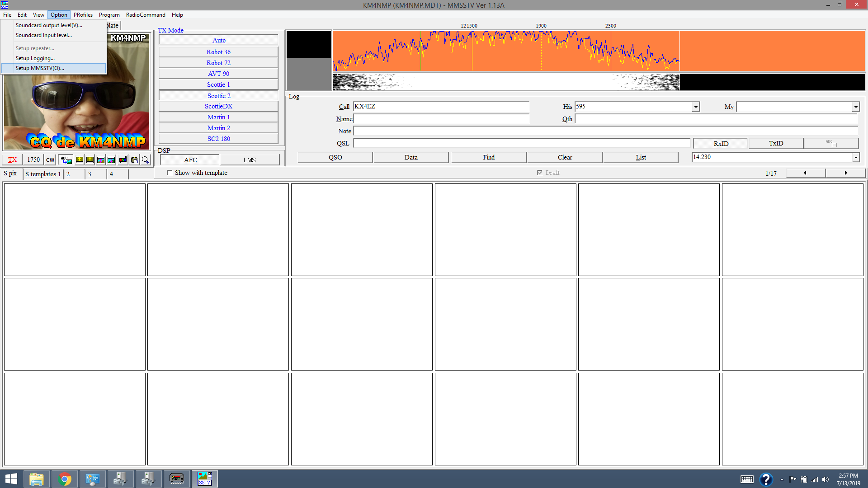Image resolution: width=868 pixels, height=488 pixels.
Task: Switch to the S.templates 1 tab
Action: tap(42, 174)
